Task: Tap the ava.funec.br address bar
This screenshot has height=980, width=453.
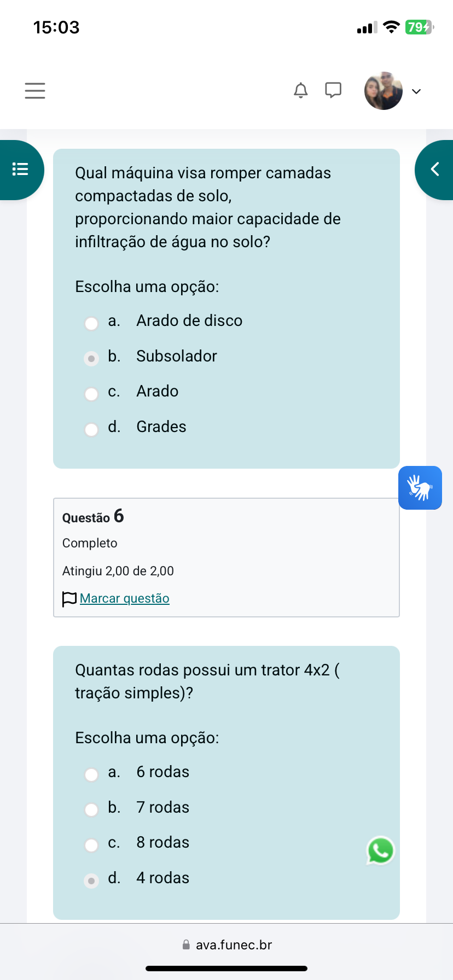Action: (x=226, y=945)
